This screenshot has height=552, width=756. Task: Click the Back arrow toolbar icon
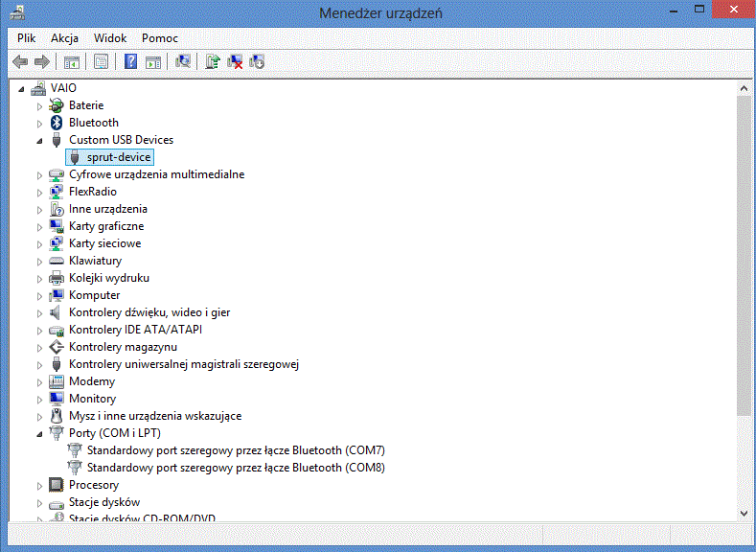pos(20,61)
